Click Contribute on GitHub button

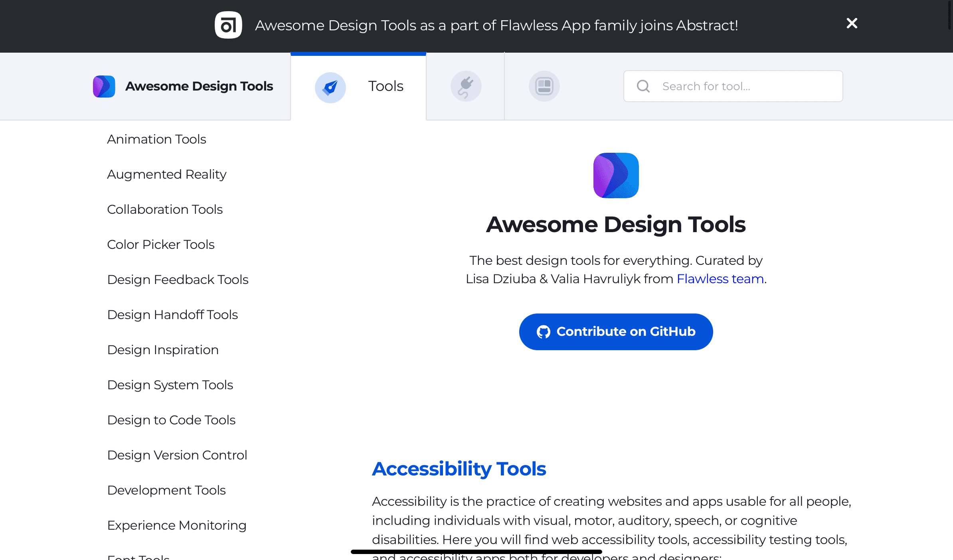pos(616,332)
